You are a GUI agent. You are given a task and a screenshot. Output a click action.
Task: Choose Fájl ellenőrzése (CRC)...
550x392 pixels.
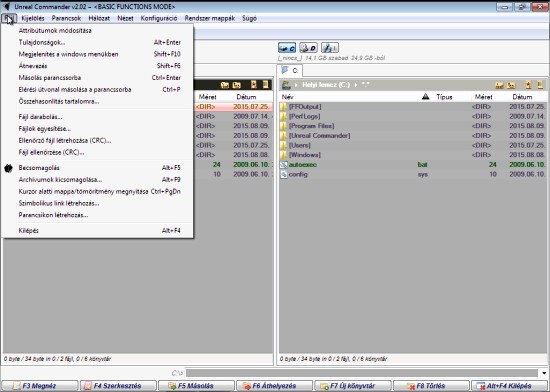point(98,152)
